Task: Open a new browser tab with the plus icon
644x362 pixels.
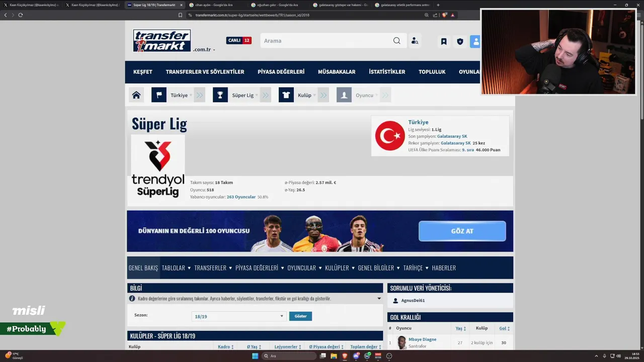Action: point(438,5)
